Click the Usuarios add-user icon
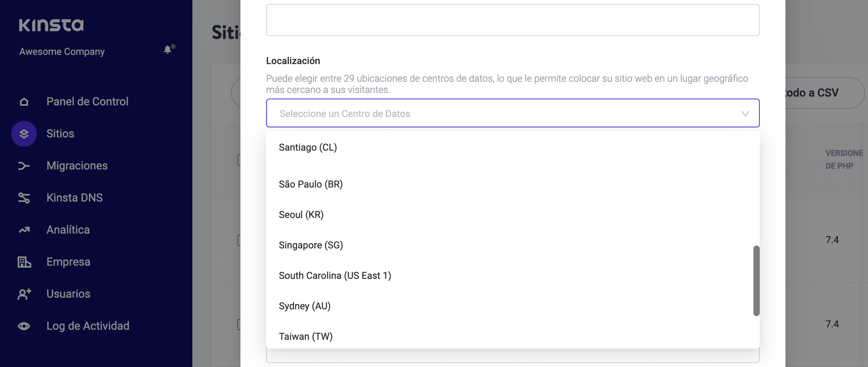Image resolution: width=868 pixels, height=367 pixels. click(x=24, y=294)
